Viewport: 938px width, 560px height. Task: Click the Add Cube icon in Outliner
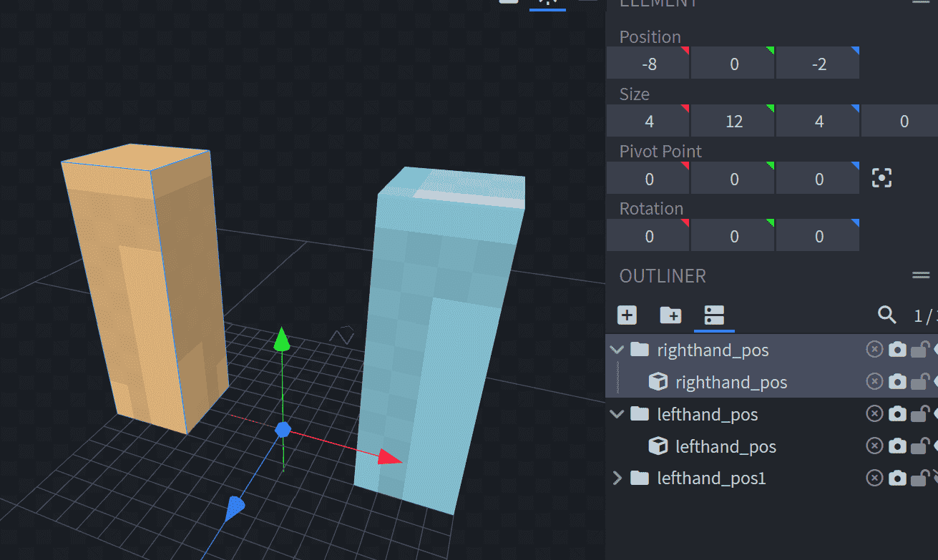click(627, 315)
